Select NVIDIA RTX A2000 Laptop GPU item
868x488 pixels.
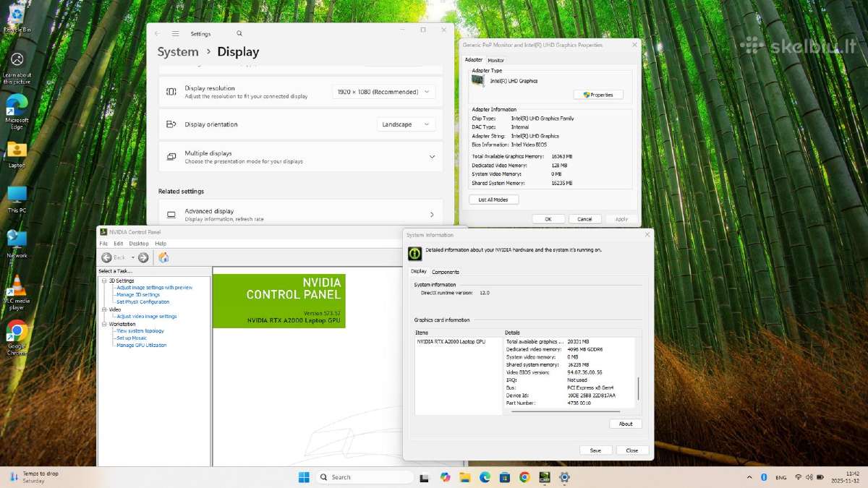tap(451, 341)
